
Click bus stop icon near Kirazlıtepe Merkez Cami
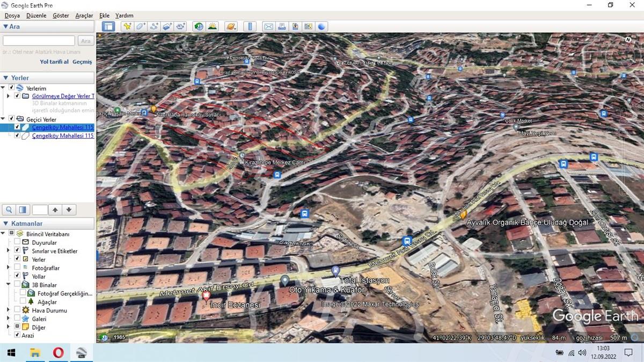[277, 174]
